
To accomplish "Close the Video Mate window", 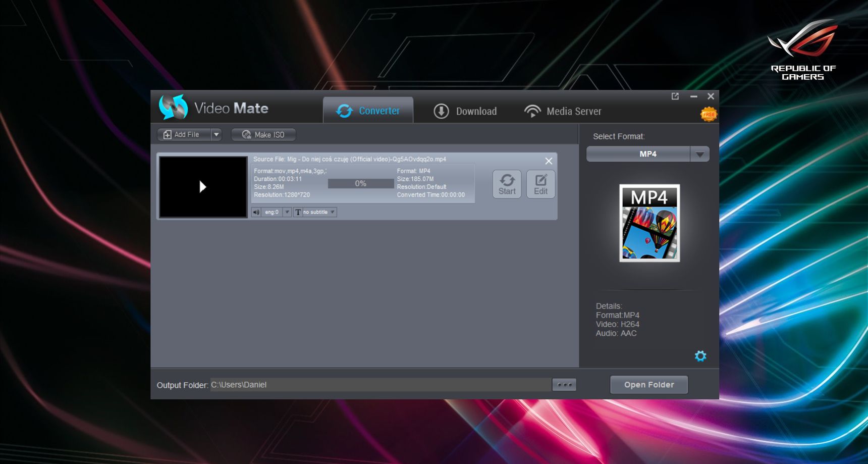I will pyautogui.click(x=711, y=96).
